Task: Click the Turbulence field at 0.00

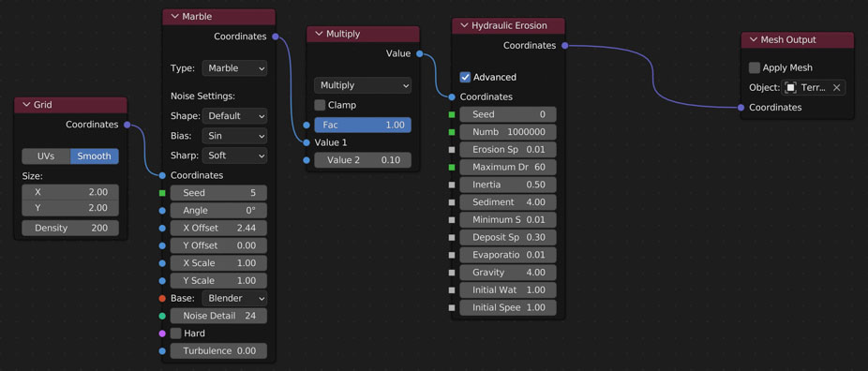Action: click(x=218, y=351)
